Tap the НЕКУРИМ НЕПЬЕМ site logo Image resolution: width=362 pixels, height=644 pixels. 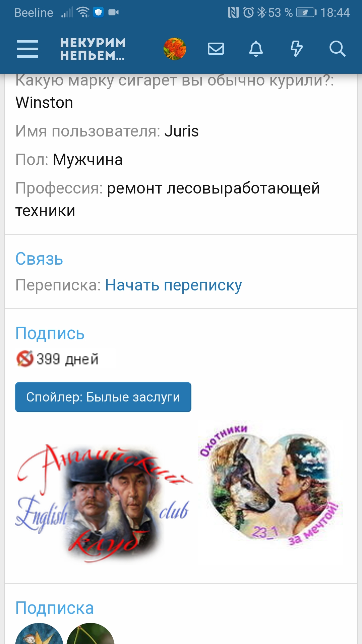coord(93,49)
